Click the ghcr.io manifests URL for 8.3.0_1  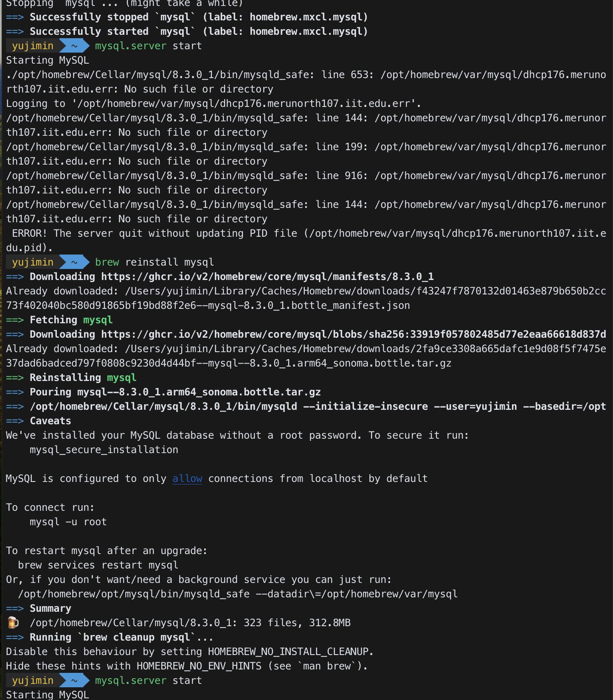[x=267, y=277]
